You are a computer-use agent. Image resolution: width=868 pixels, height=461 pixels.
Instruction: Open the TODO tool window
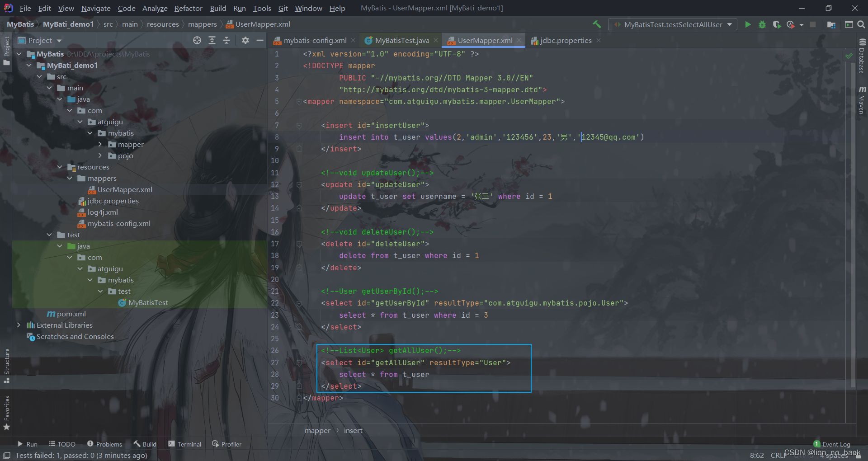62,444
